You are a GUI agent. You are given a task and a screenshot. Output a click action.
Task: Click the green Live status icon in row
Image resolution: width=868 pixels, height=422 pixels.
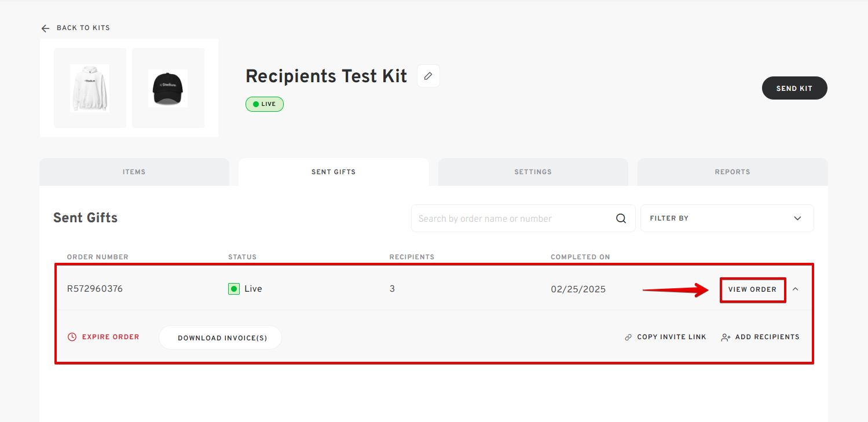click(234, 288)
